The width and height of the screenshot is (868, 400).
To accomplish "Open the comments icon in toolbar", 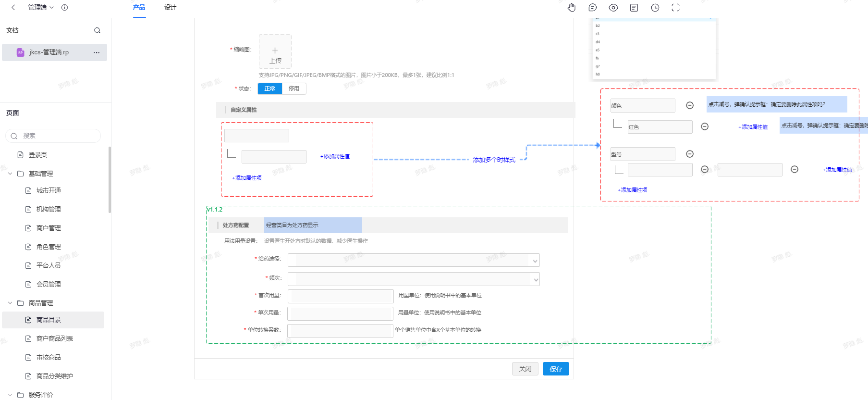I will pyautogui.click(x=593, y=7).
